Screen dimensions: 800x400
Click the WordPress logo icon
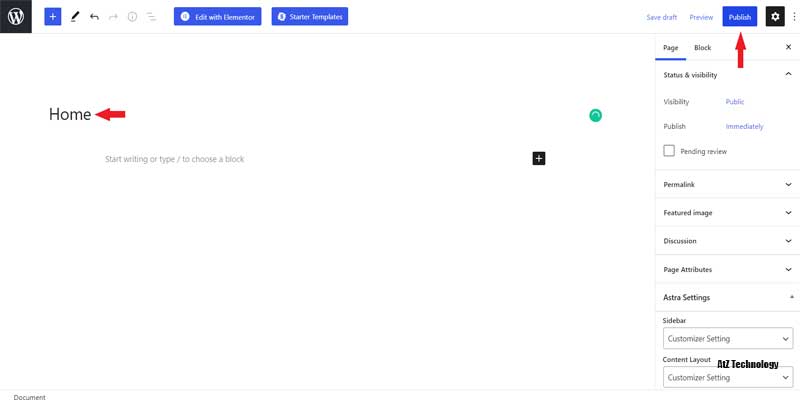[x=16, y=16]
